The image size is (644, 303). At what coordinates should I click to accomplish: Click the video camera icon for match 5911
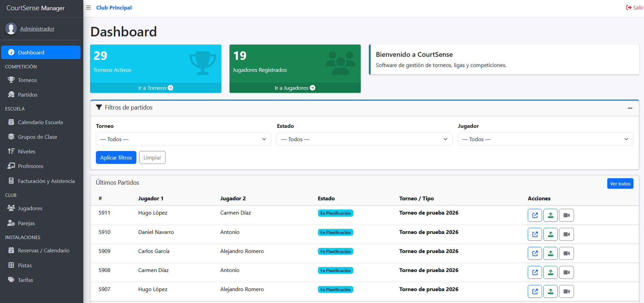pos(566,215)
